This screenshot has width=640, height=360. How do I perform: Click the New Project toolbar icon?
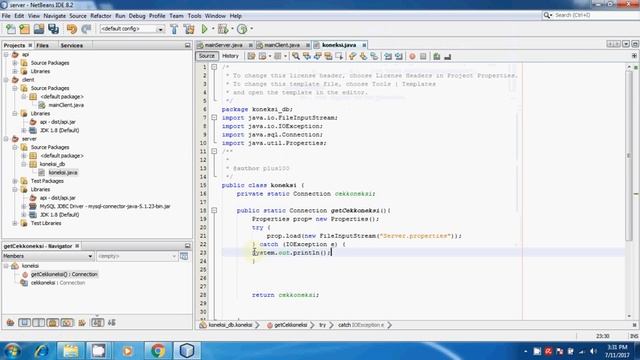click(x=24, y=29)
